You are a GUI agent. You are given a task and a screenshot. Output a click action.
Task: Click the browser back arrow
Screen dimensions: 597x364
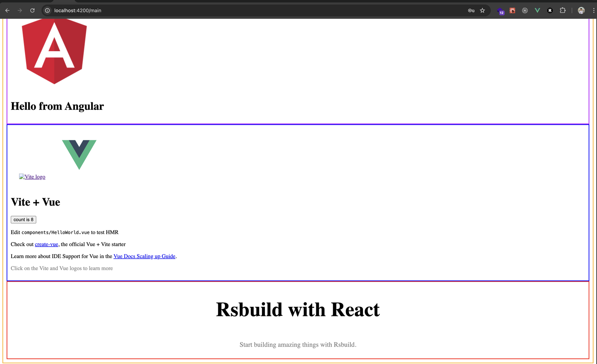tap(7, 10)
